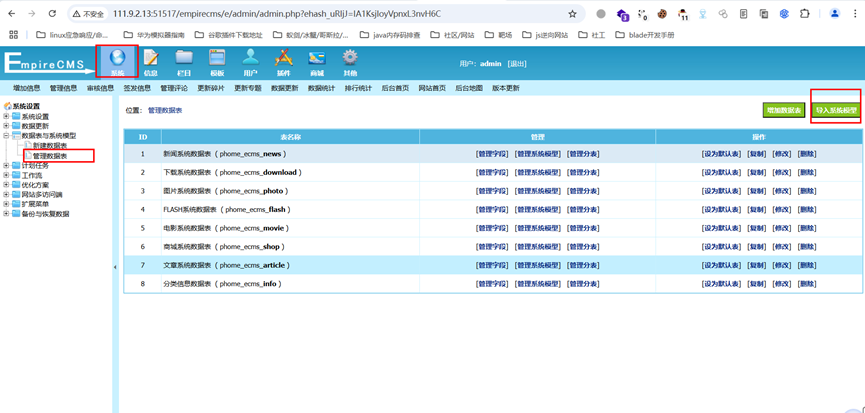This screenshot has width=865, height=413.
Task: Click the purple graduation cap extension icon
Action: point(622,14)
